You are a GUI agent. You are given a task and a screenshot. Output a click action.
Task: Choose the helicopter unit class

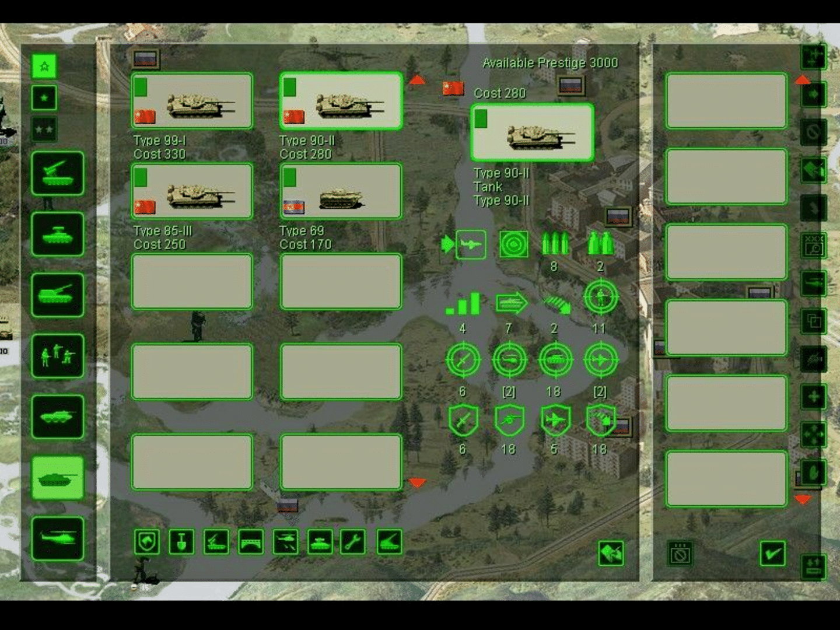tap(57, 538)
